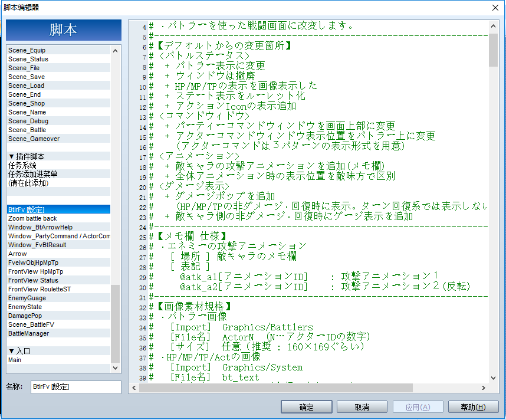Image resolution: width=506 pixels, height=420 pixels.
Task: Select the (请在此添加) placeholder entry
Action: tap(59, 183)
